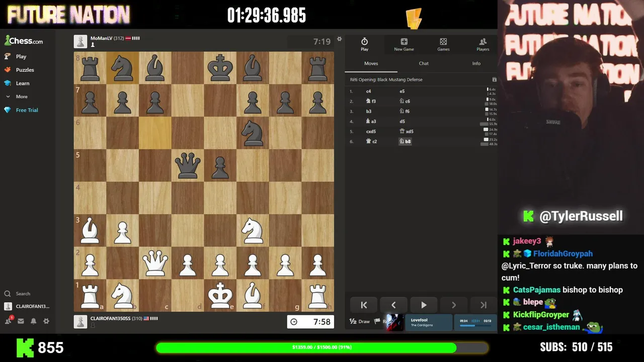Go to the Learn section
The width and height of the screenshot is (644, 362).
tap(17, 83)
